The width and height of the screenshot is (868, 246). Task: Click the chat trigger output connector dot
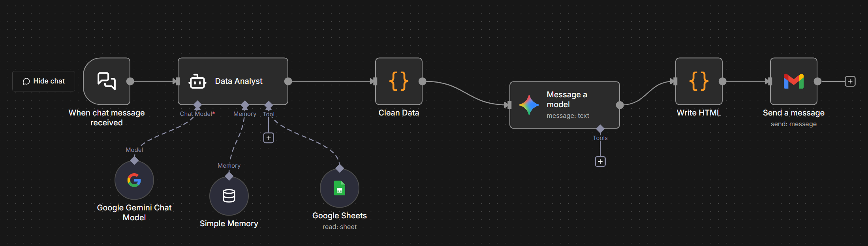pyautogui.click(x=130, y=81)
